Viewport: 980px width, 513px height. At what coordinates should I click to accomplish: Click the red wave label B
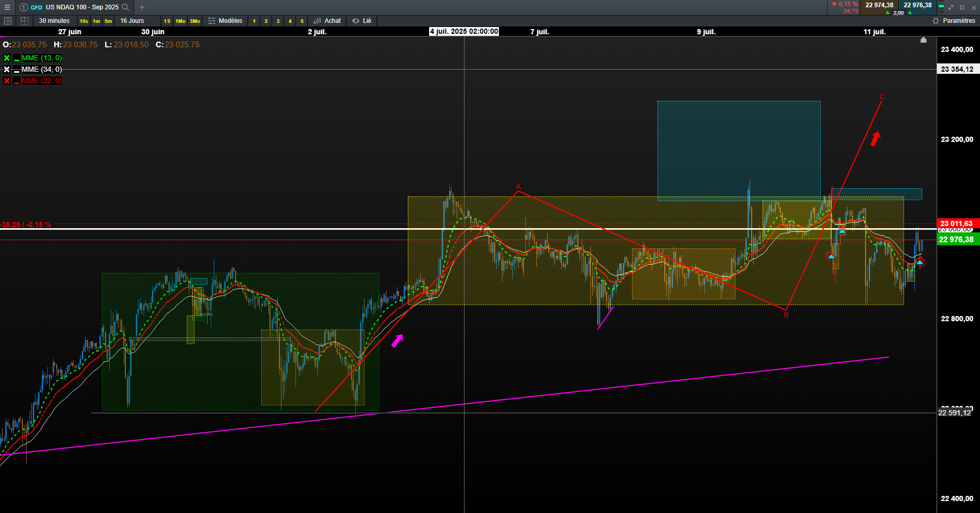tap(786, 315)
